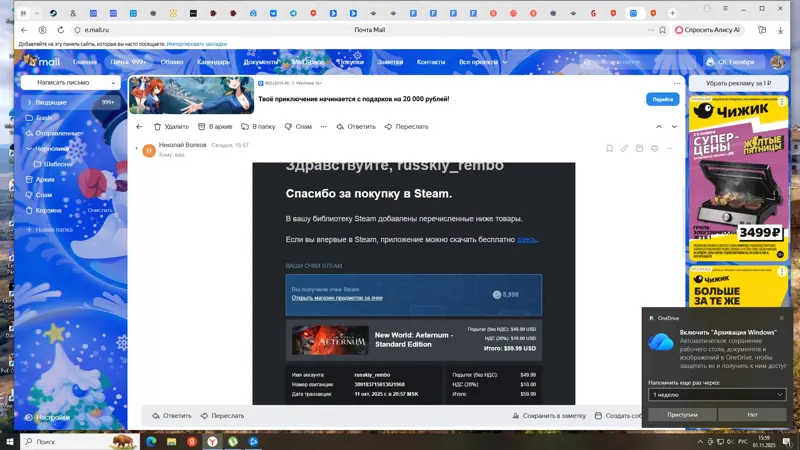The width and height of the screenshot is (800, 450).
Task: Click the Mail logo in top navigation
Action: tap(41, 62)
